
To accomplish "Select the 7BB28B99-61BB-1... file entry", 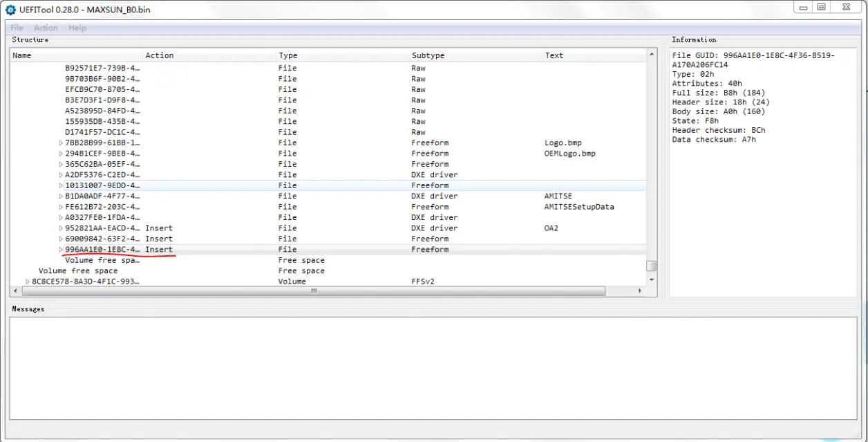I will [328, 143].
